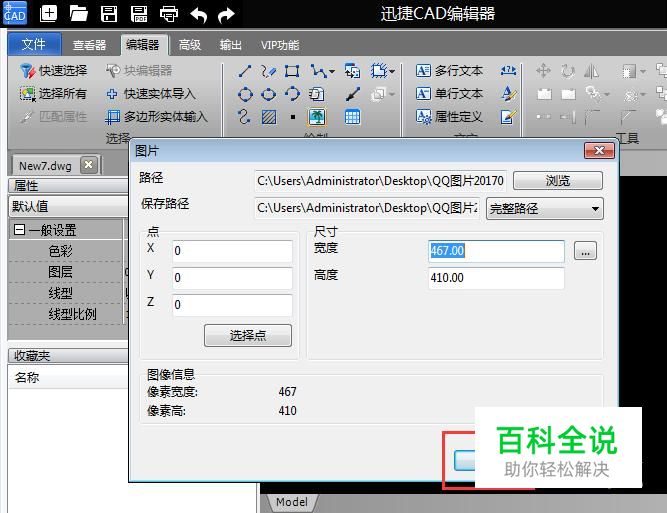Redo the last action
The height and width of the screenshot is (513, 667).
[x=226, y=15]
